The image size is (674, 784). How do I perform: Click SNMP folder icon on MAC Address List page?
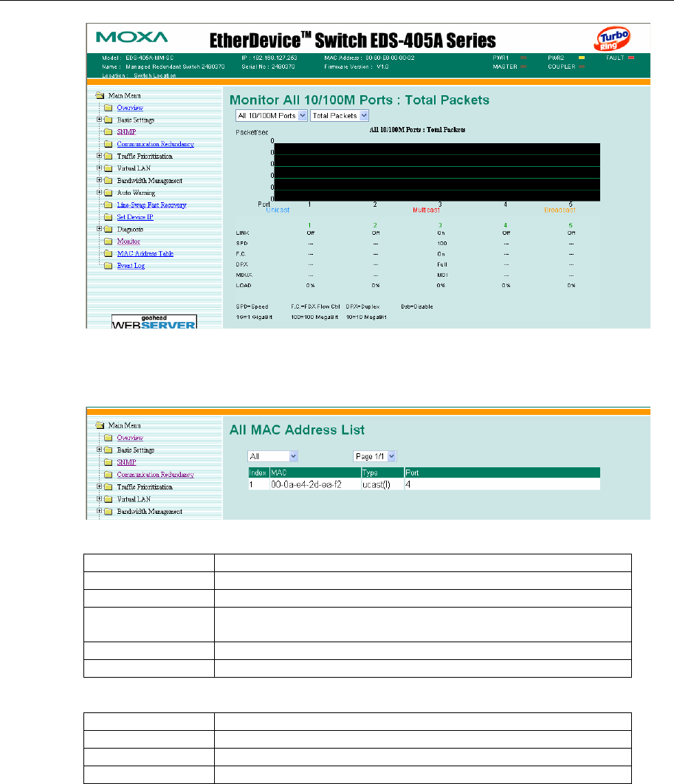108,462
